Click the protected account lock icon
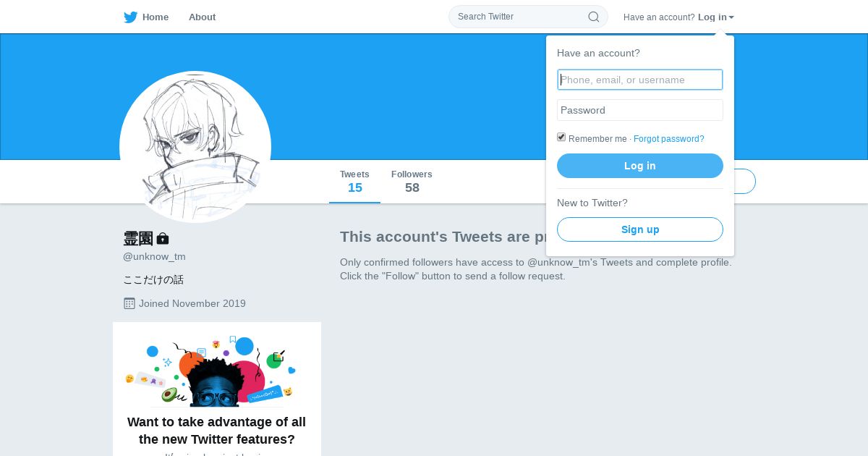 [x=163, y=238]
